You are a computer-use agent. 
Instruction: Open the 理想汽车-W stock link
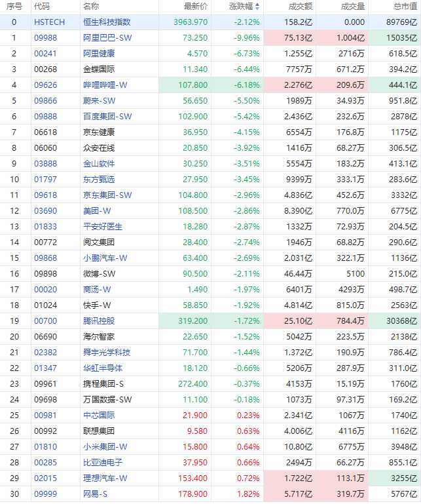click(104, 478)
